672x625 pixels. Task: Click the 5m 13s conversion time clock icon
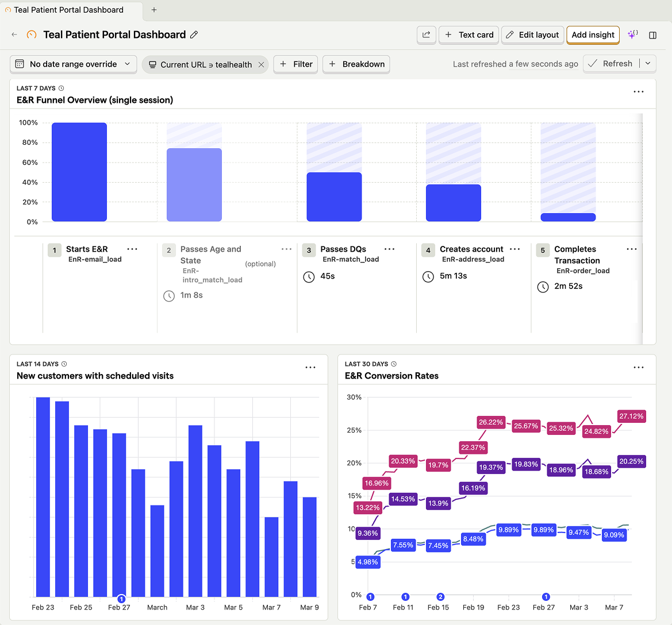click(428, 277)
